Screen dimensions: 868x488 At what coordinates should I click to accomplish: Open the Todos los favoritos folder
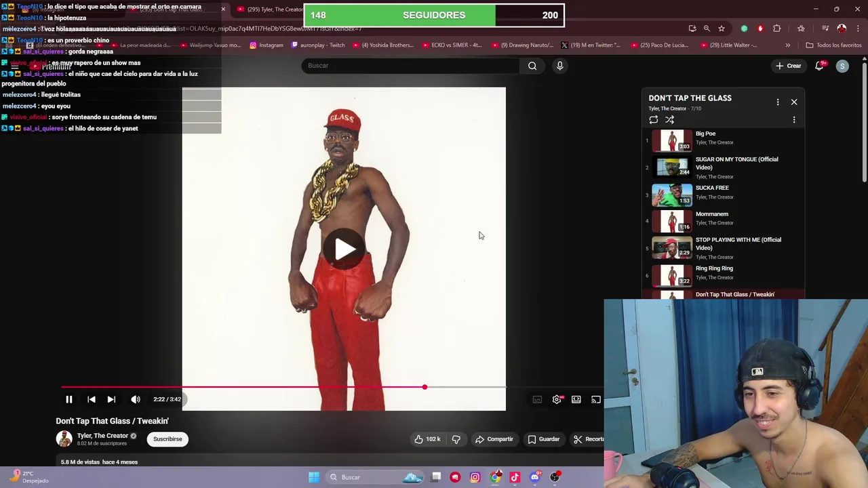(x=833, y=45)
